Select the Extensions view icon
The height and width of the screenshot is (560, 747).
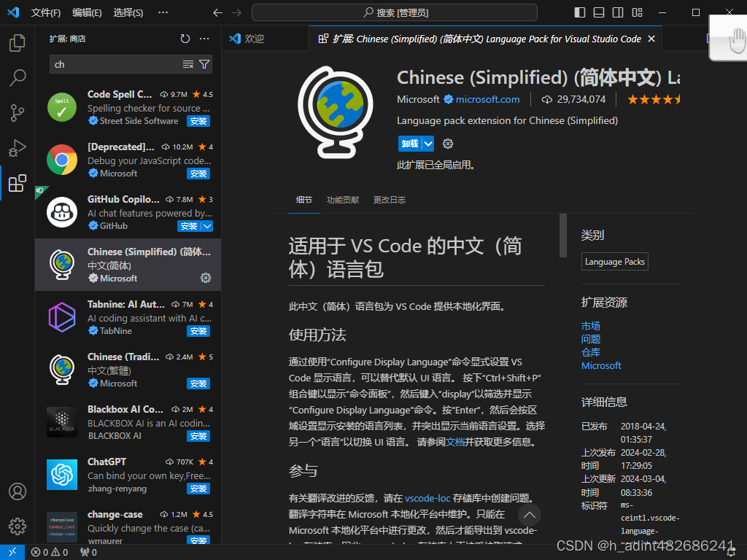click(18, 183)
